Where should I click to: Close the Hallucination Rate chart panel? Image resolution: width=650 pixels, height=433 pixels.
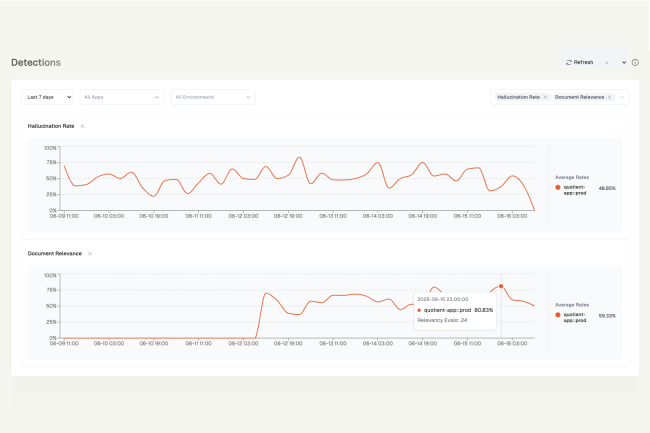[82, 126]
